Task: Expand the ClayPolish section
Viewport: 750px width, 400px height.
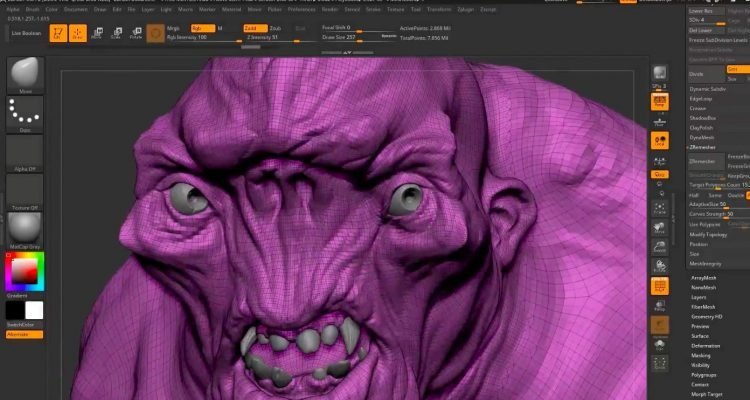Action: click(x=701, y=128)
